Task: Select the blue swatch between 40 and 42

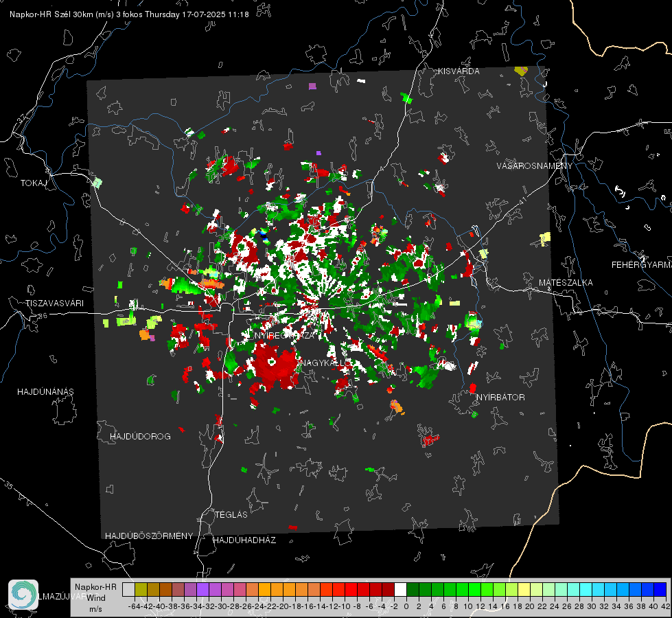Action: [660, 589]
